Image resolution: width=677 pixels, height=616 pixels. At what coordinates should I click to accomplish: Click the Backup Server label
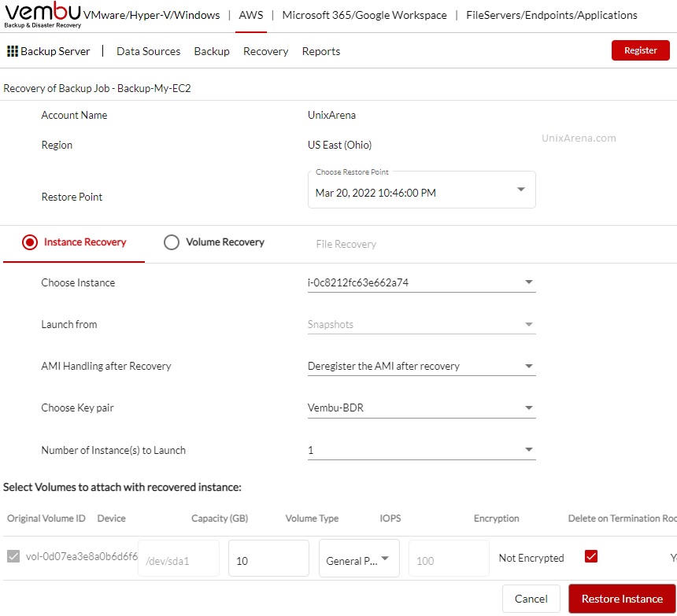pyautogui.click(x=55, y=51)
